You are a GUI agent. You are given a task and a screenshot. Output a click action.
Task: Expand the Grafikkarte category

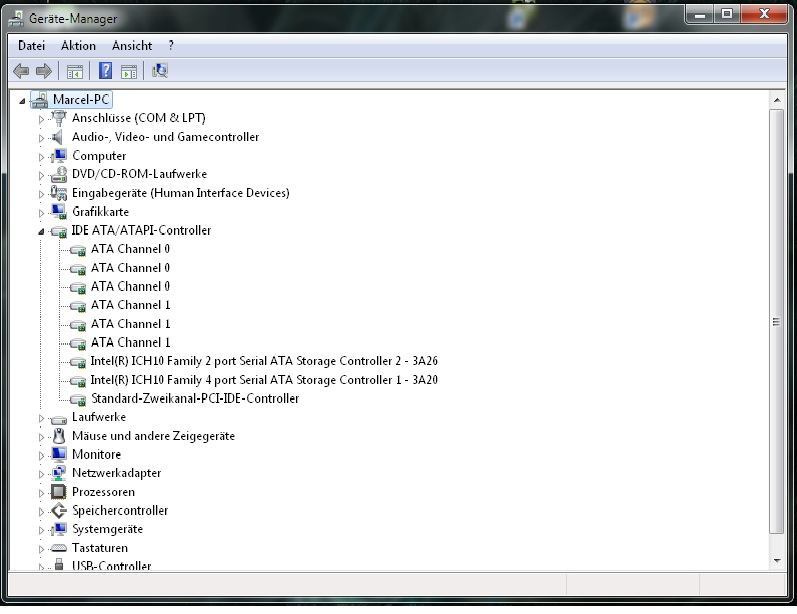point(41,212)
